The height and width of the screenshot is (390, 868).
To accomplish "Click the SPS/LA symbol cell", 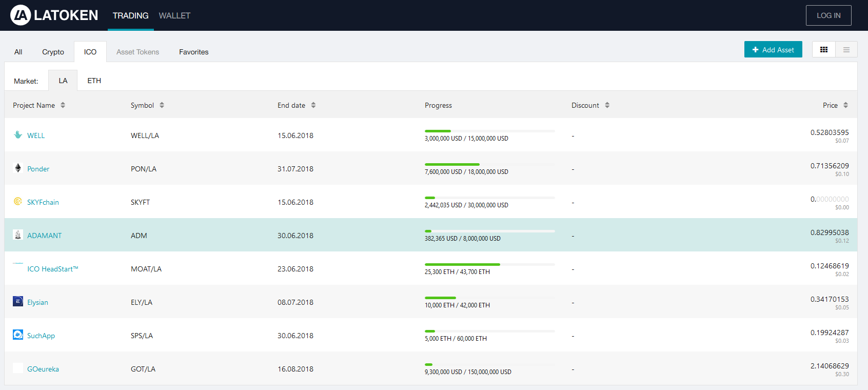I will 142,336.
